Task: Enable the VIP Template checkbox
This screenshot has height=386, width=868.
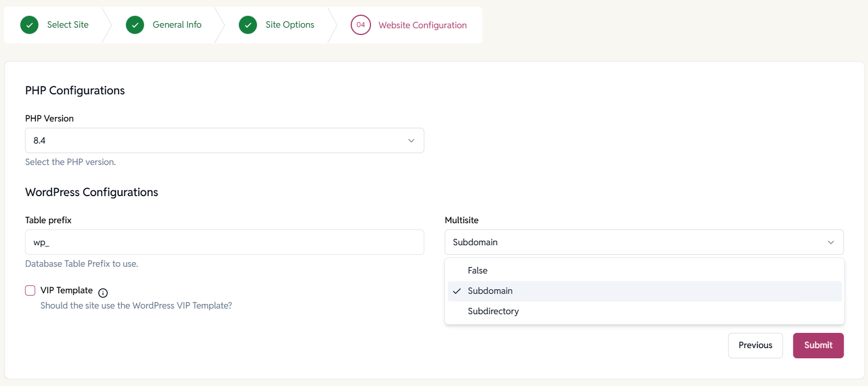Action: [x=30, y=290]
